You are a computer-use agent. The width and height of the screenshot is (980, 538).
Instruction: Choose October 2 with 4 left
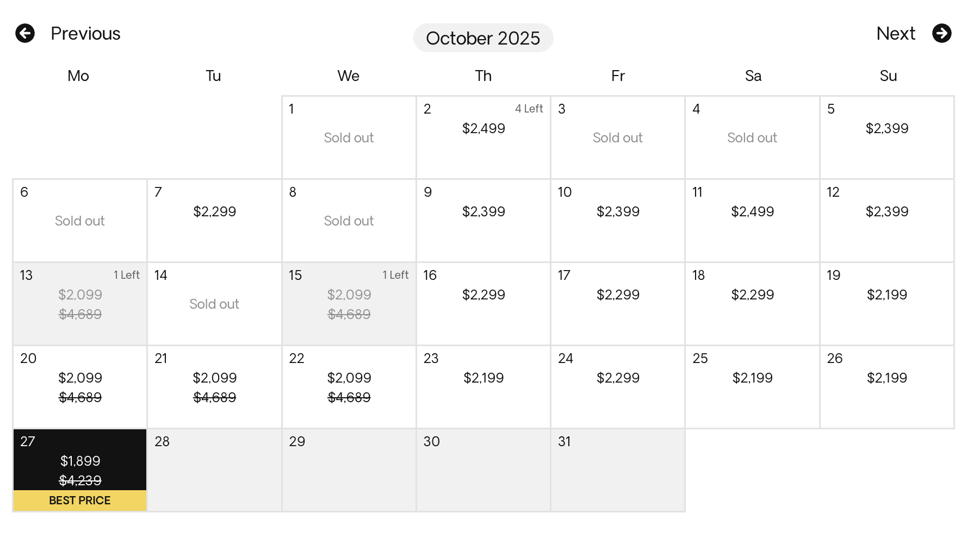[483, 137]
